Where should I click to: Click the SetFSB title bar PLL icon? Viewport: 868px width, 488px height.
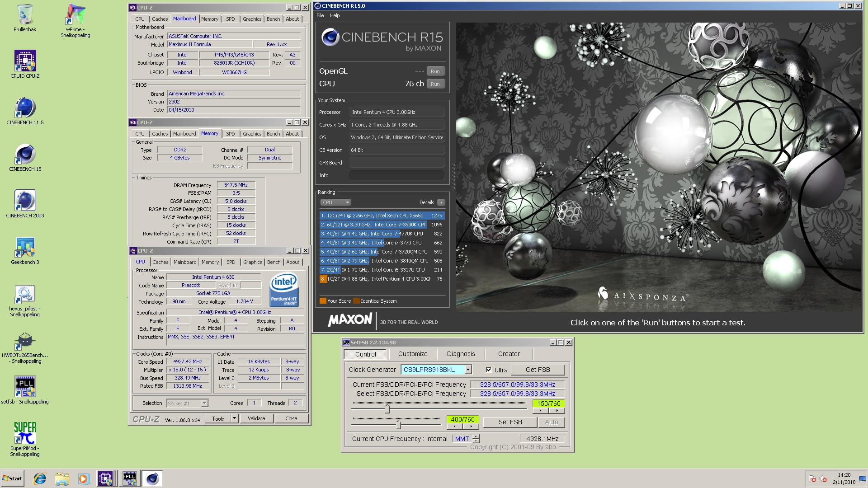[x=346, y=343]
